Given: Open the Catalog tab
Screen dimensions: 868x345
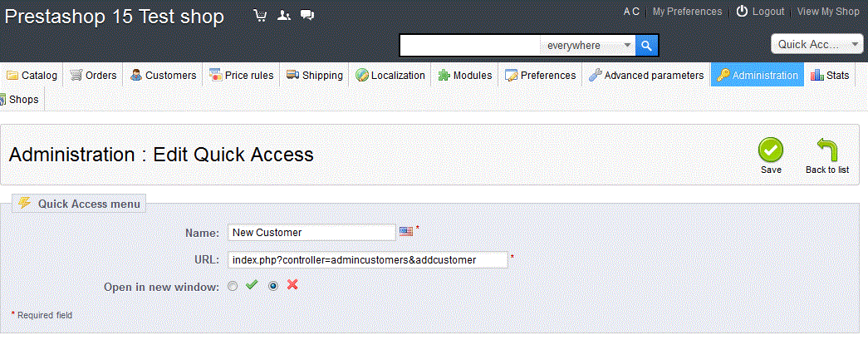Looking at the screenshot, I should [x=32, y=76].
